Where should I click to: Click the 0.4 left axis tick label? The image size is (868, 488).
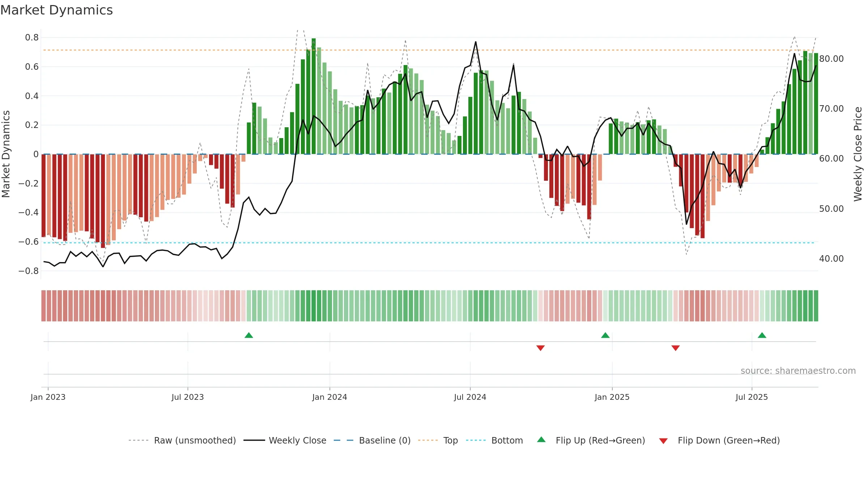[32, 96]
